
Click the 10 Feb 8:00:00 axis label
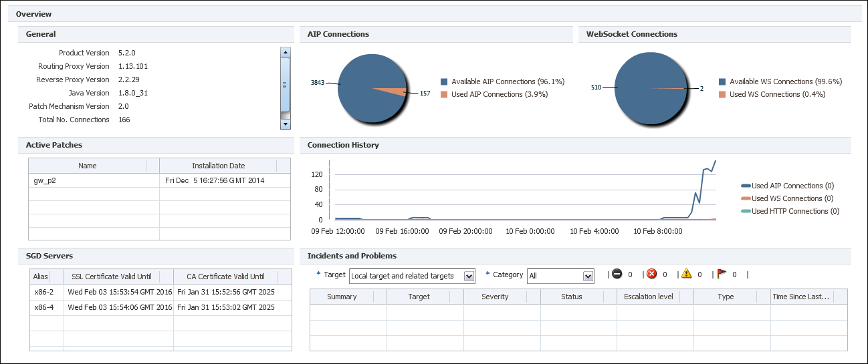click(x=659, y=231)
